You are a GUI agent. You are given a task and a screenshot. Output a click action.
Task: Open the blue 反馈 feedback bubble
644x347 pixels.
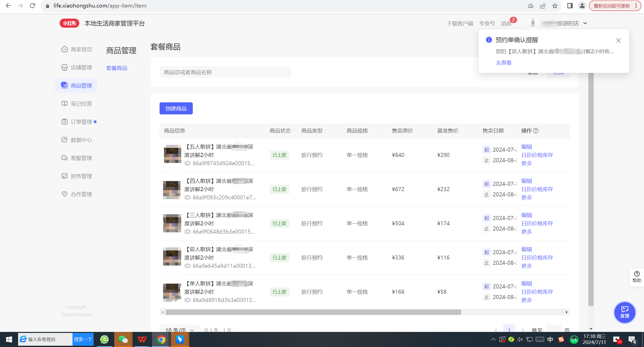click(x=625, y=312)
